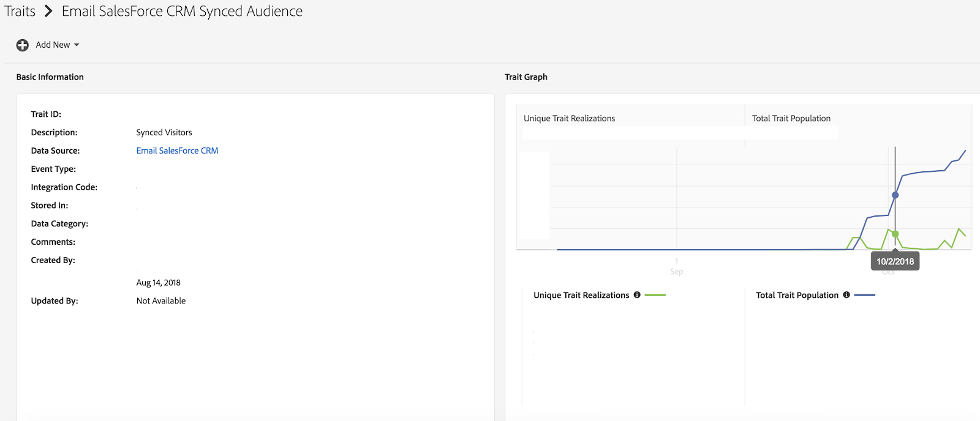
Task: Click the Unique Trait Realizations legend label
Action: click(x=581, y=295)
